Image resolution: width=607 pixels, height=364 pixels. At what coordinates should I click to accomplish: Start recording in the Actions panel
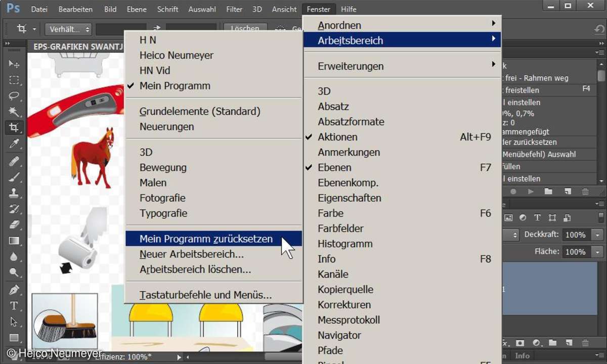[x=513, y=192]
